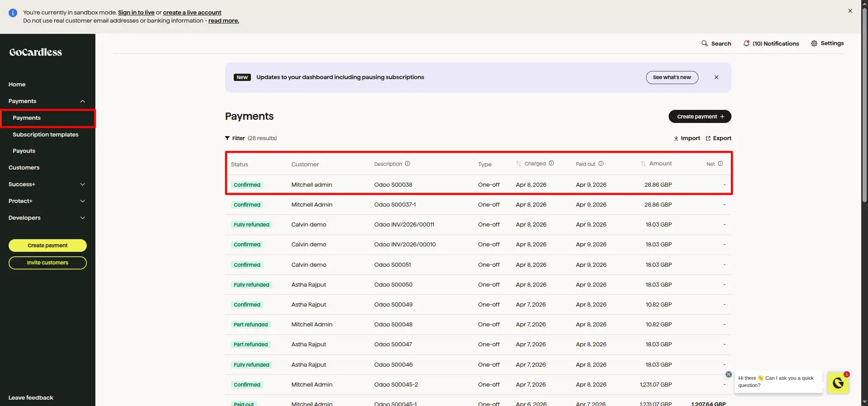
Task: Click the read more link
Action: (223, 21)
